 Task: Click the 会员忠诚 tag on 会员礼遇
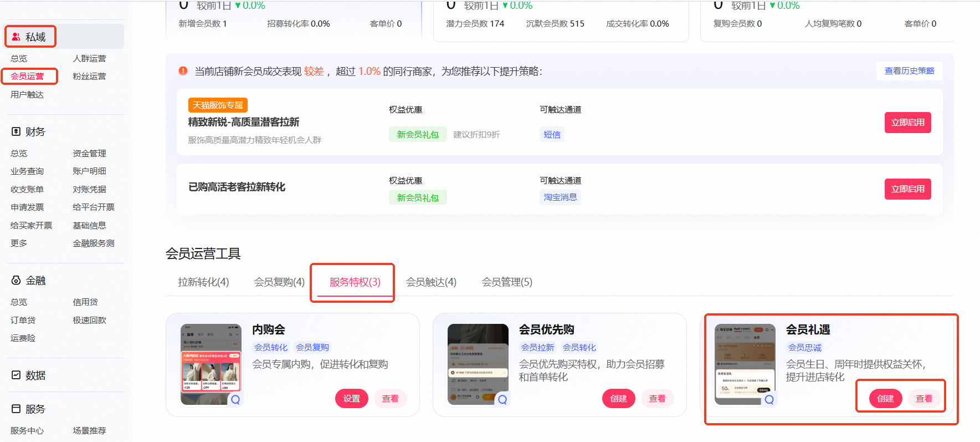[x=805, y=348]
